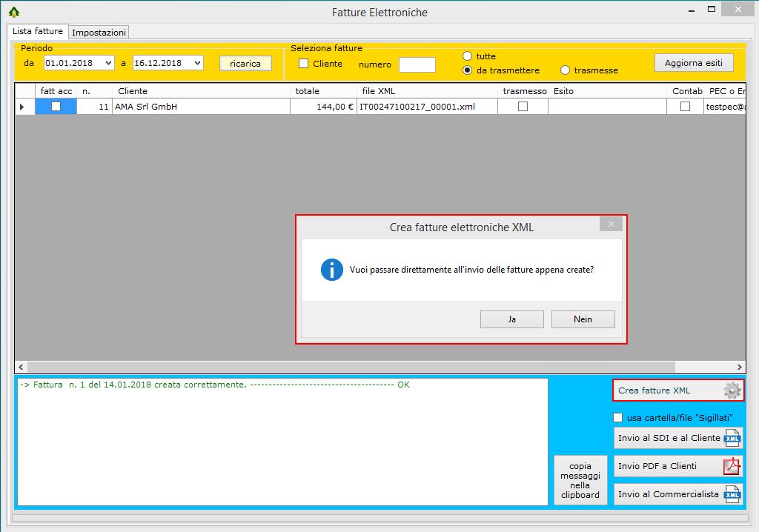
Task: Open the start date "da" dropdown
Action: (109, 63)
